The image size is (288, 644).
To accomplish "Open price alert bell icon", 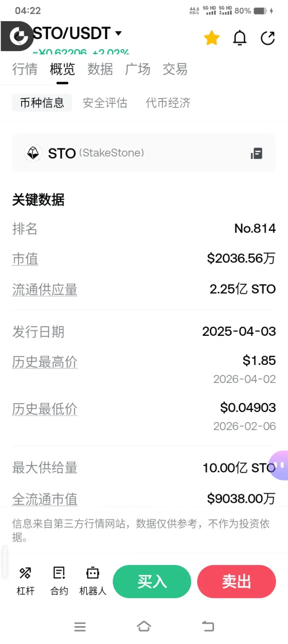I will (x=240, y=38).
